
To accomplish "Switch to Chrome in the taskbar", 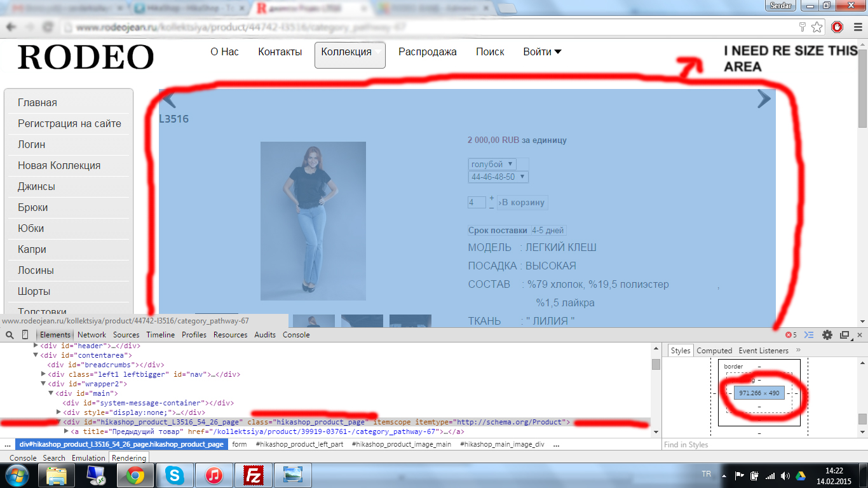I will coord(135,475).
